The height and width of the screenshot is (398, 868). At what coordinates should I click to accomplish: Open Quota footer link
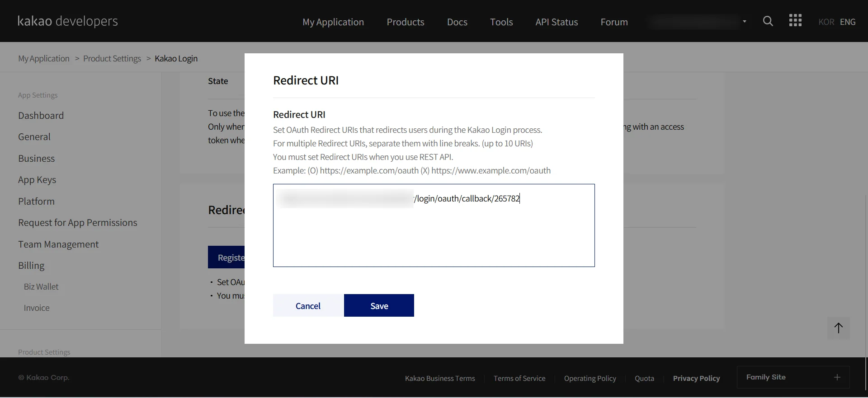coord(644,378)
